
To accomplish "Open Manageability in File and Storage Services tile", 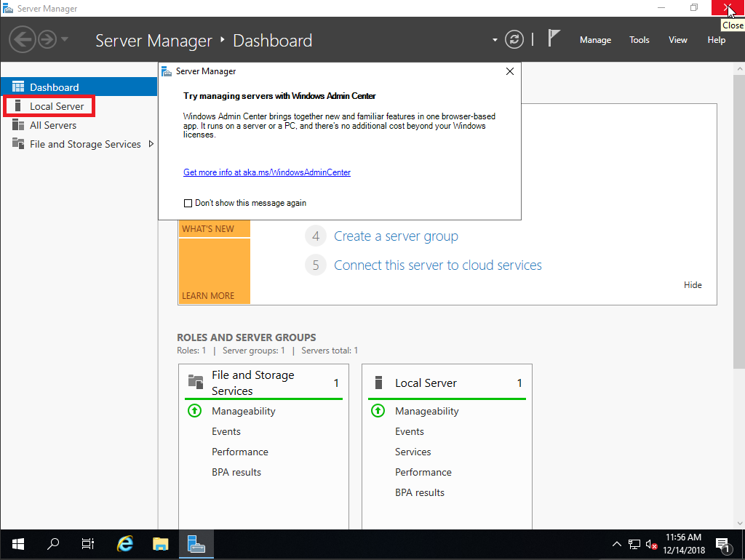I will [x=243, y=412].
